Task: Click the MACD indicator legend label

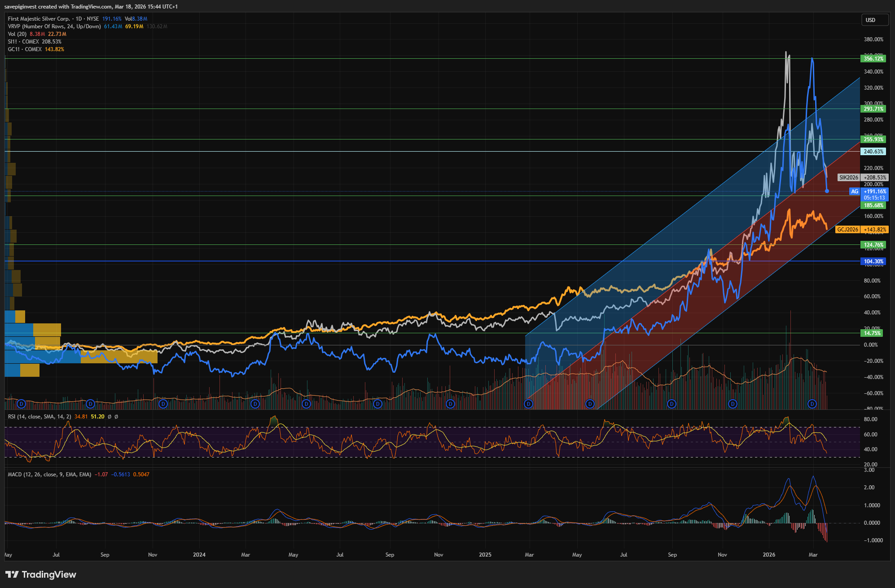Action: tap(49, 475)
